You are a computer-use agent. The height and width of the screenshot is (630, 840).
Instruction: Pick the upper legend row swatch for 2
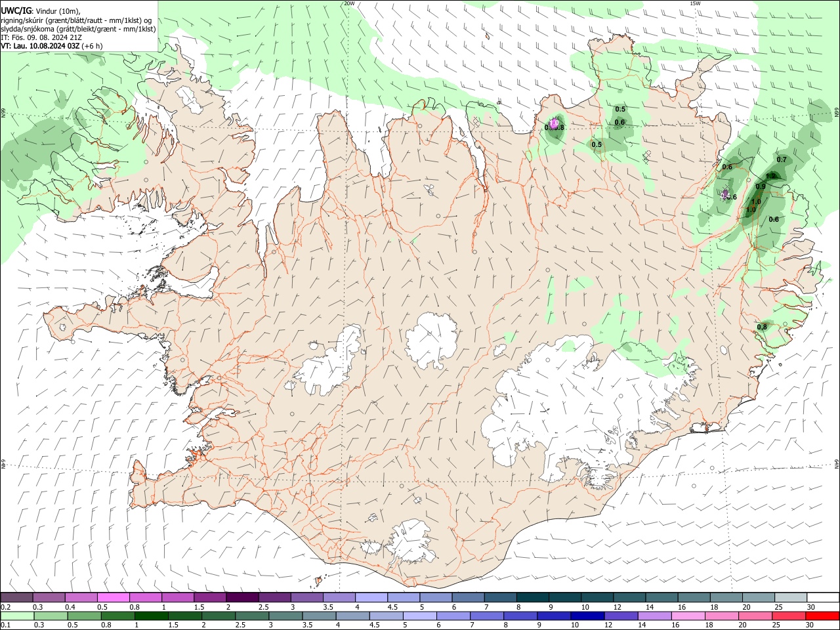coord(242,597)
